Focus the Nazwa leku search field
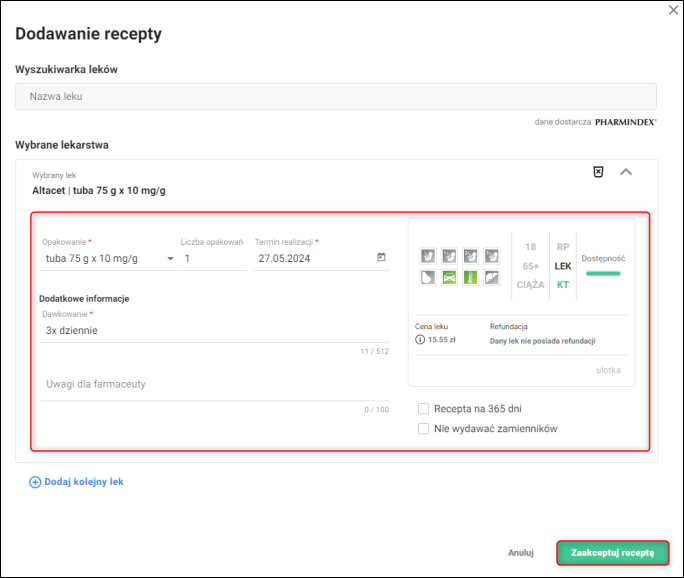Screen dimensions: 684x578 click(x=336, y=96)
